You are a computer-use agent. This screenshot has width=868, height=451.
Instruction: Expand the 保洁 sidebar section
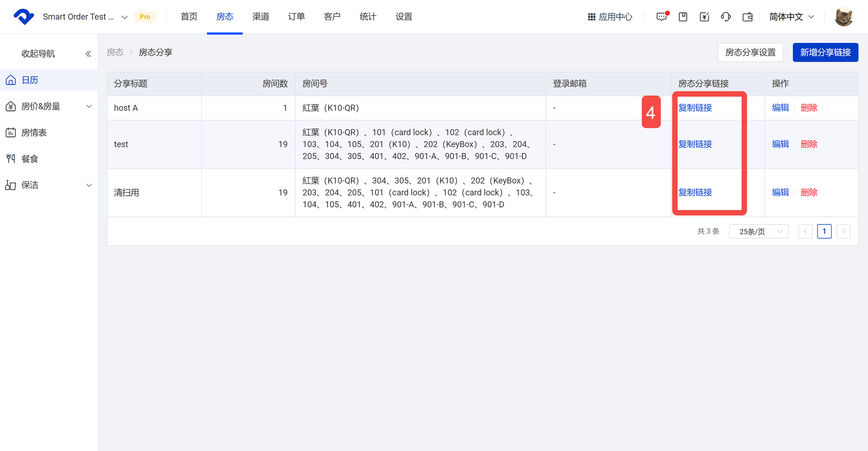coord(49,185)
